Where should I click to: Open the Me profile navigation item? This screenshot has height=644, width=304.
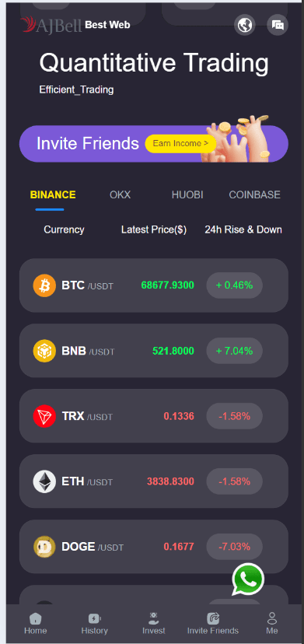[x=272, y=624]
